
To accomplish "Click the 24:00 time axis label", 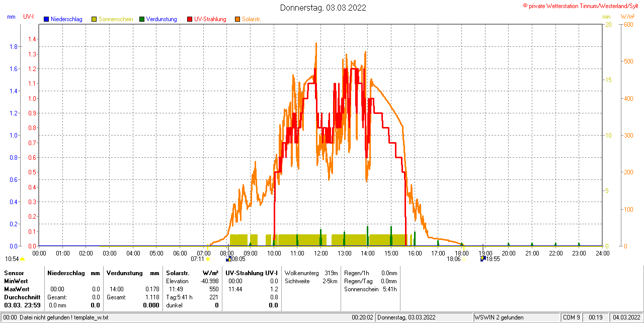I will (602, 253).
